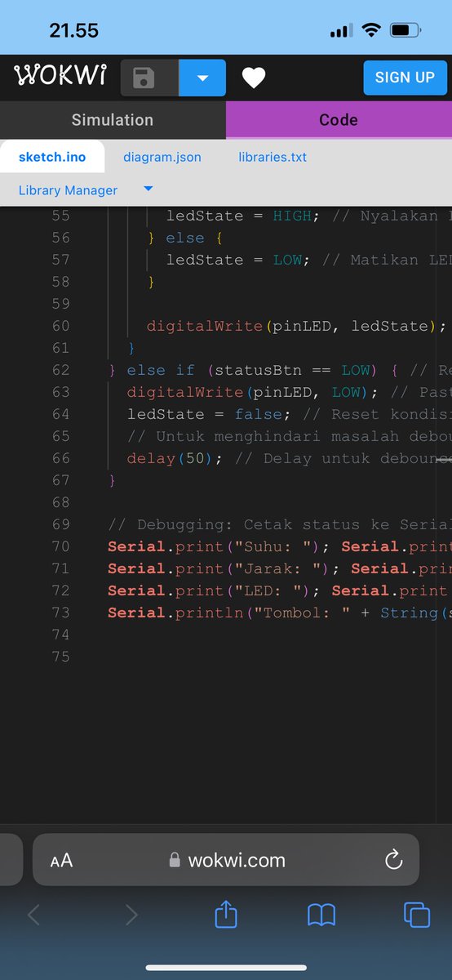This screenshot has width=452, height=980.
Task: Go back with Safari back arrow
Action: tap(33, 915)
